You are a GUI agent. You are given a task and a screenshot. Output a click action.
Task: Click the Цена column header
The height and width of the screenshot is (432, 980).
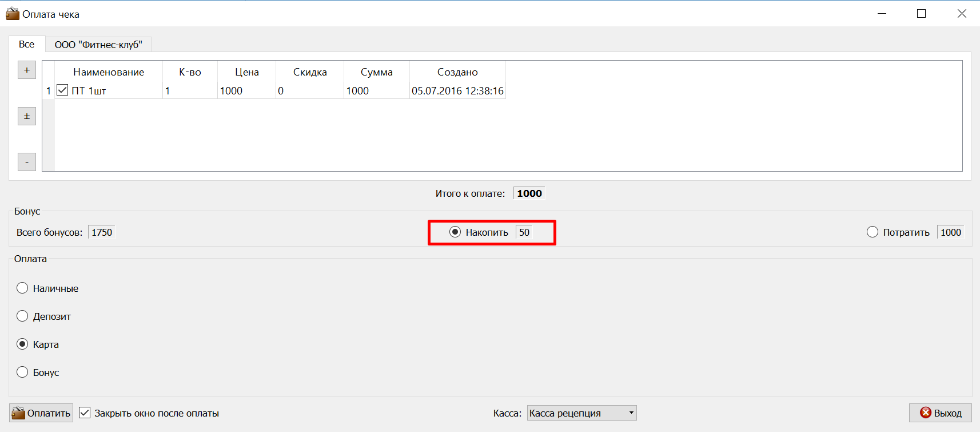(x=247, y=72)
